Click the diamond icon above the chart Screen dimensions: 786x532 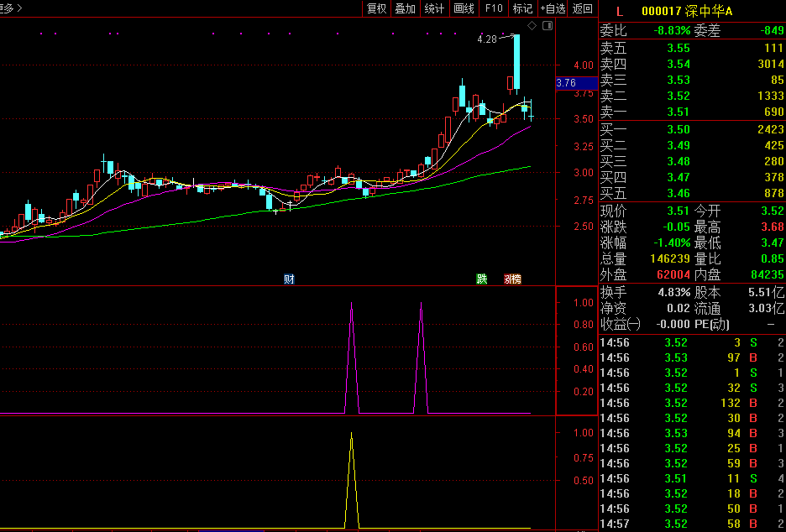click(532, 25)
